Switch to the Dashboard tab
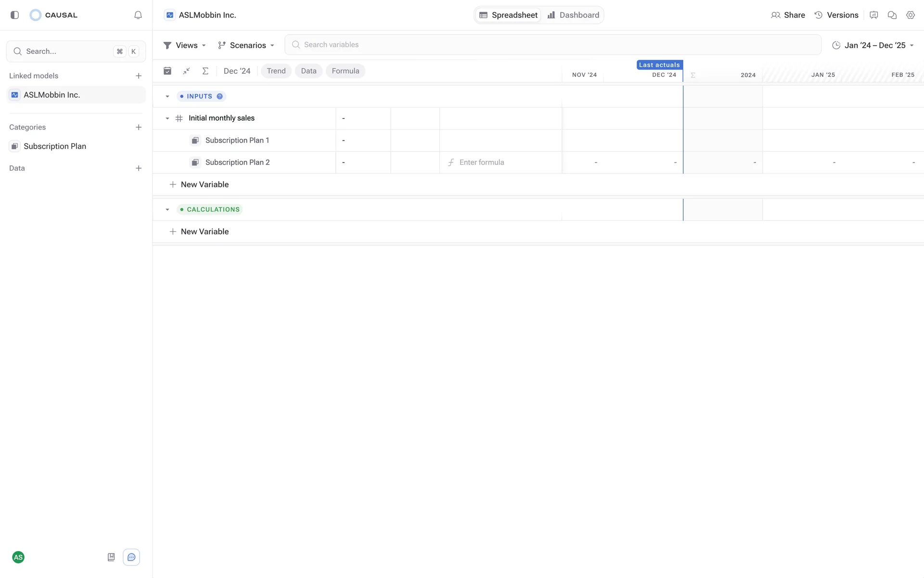Viewport: 924px width, 578px height. click(x=573, y=15)
